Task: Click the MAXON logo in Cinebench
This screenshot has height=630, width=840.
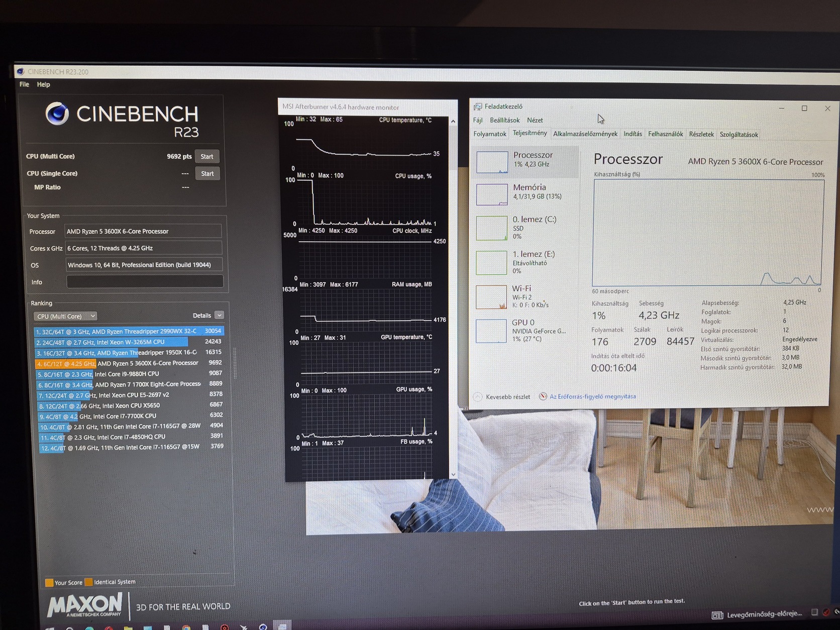Action: click(85, 605)
